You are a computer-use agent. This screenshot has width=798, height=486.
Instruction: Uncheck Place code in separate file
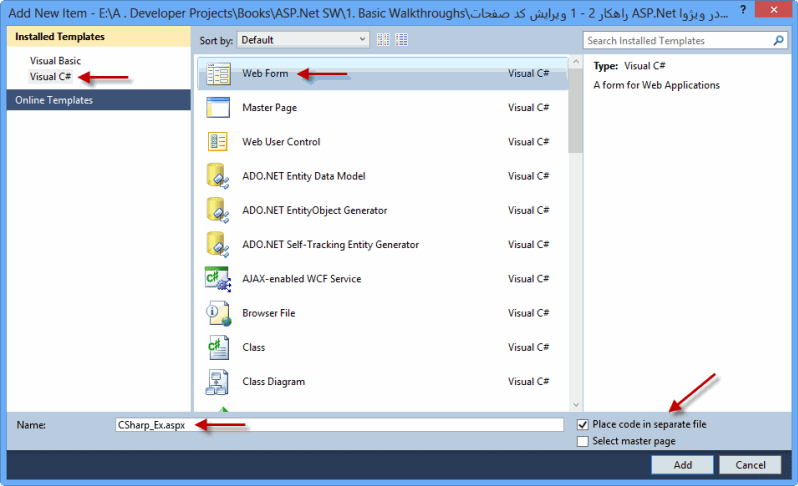point(583,424)
